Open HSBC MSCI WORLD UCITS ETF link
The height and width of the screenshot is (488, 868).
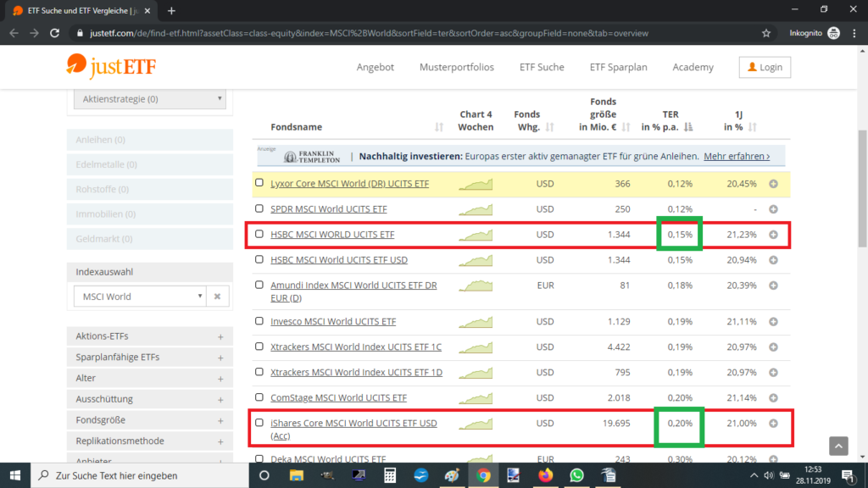coord(332,235)
